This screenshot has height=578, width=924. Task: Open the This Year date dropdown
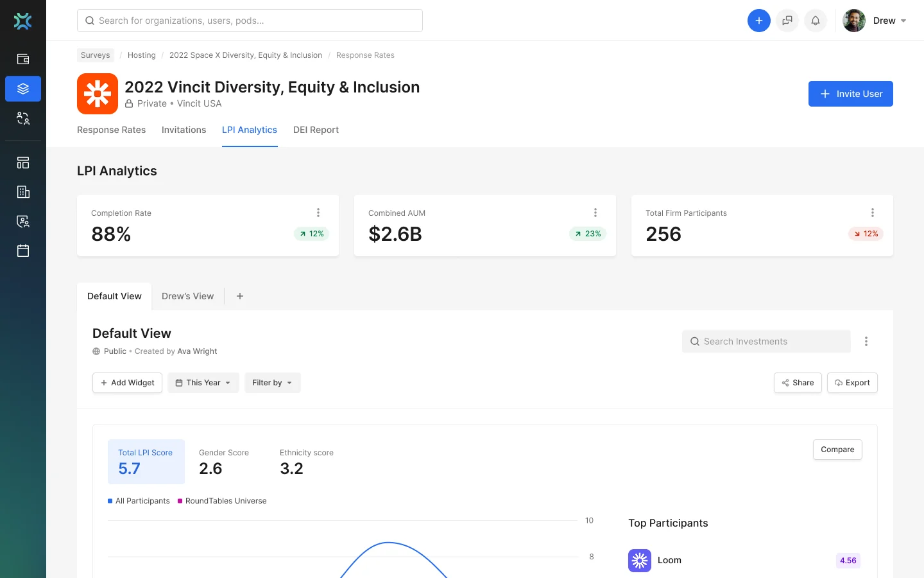click(x=203, y=383)
